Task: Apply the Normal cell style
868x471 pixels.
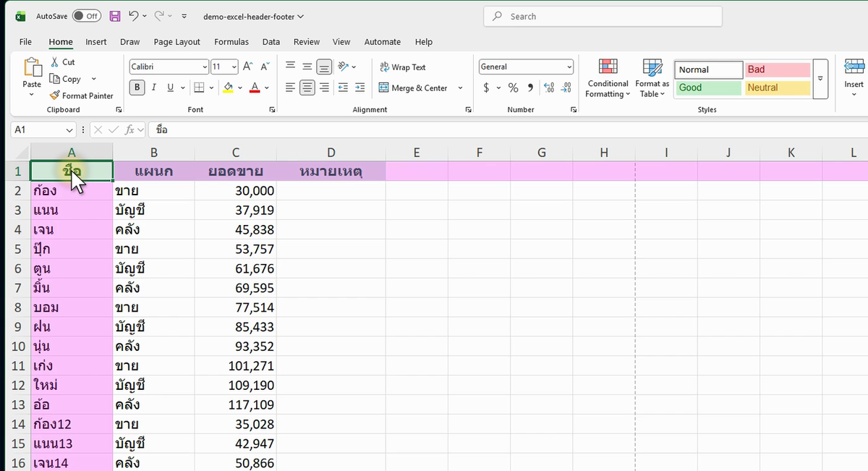Action: [x=709, y=69]
